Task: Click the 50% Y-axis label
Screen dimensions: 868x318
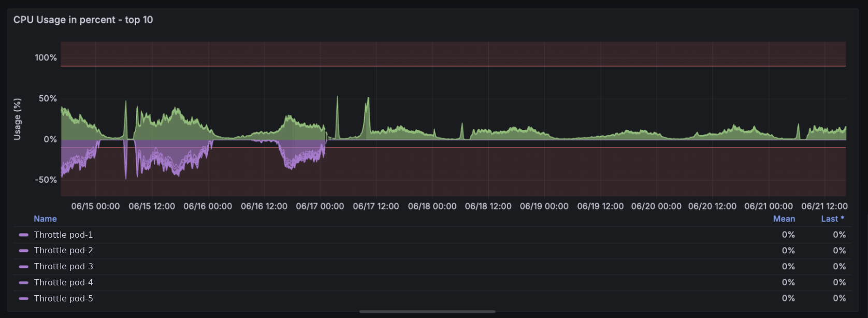Action: point(48,98)
